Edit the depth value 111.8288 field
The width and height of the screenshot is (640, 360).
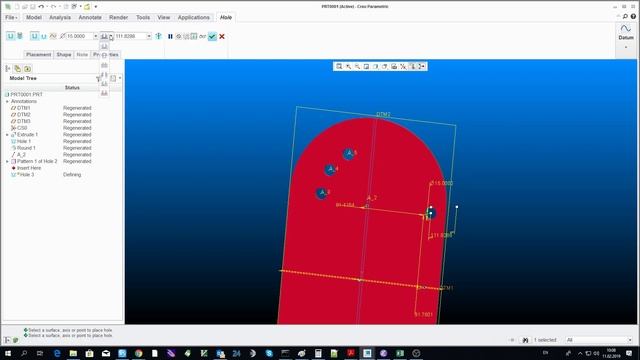pyautogui.click(x=130, y=36)
